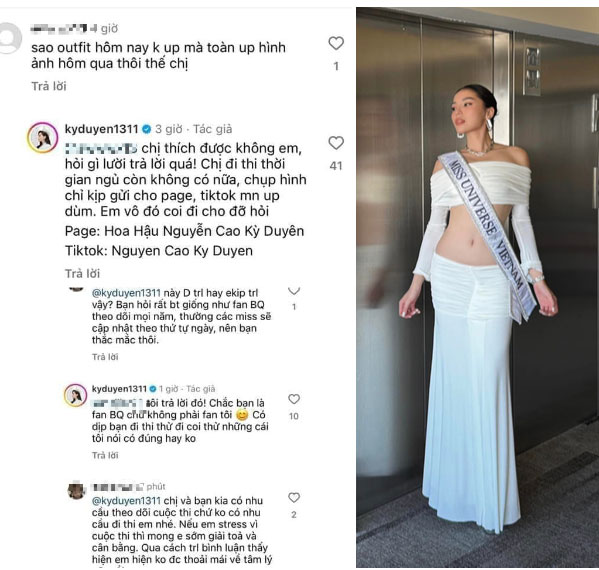Open the bottom commenter's profile avatar
The image size is (599, 570).
click(x=76, y=491)
